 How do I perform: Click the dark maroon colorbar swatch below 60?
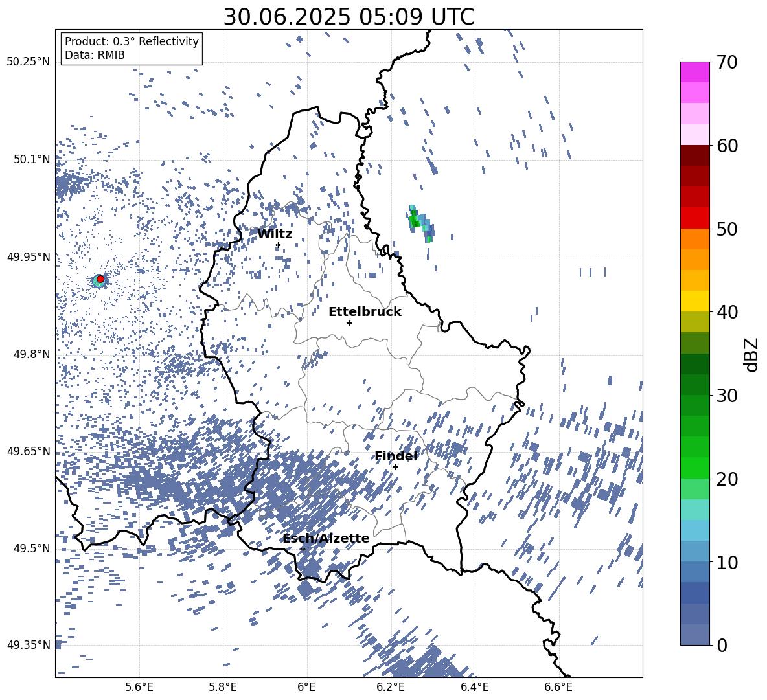[x=694, y=155]
